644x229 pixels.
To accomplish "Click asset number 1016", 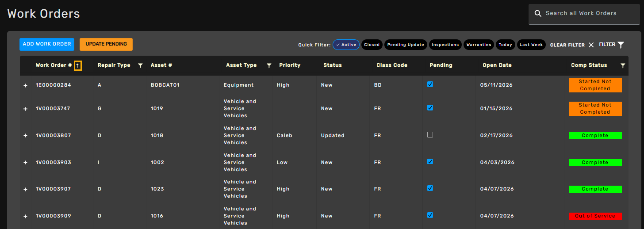I will tap(157, 216).
